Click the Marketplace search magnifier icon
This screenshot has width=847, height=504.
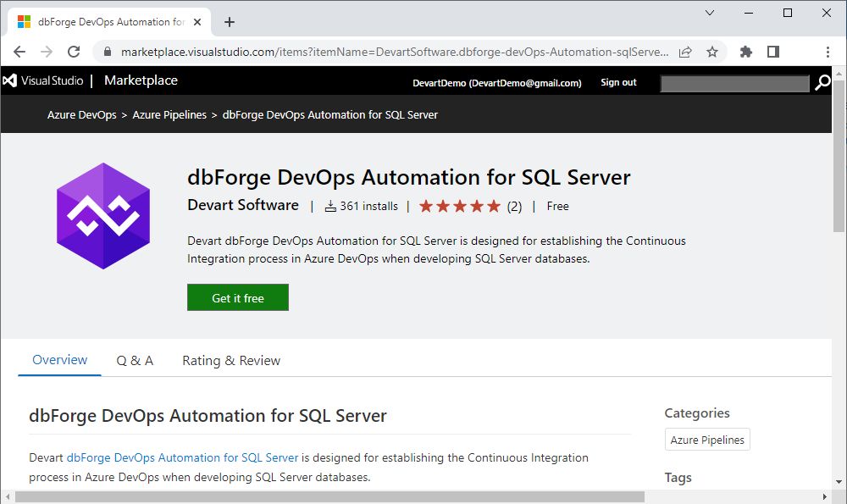click(x=822, y=83)
